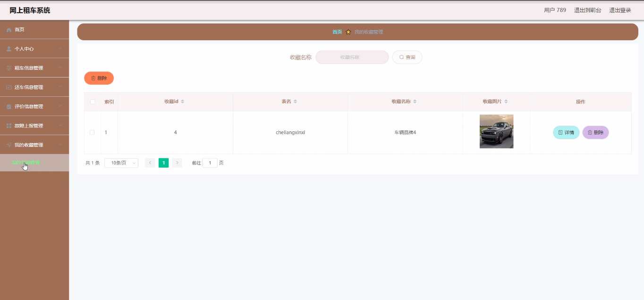Screen dimensions: 644x300
Task: Click 退出到前台 in the top bar
Action: [x=588, y=10]
